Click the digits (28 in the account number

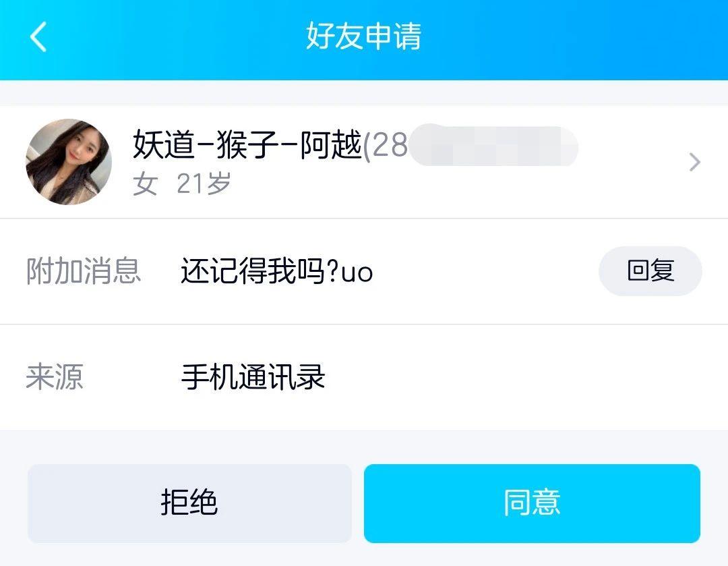tap(386, 145)
